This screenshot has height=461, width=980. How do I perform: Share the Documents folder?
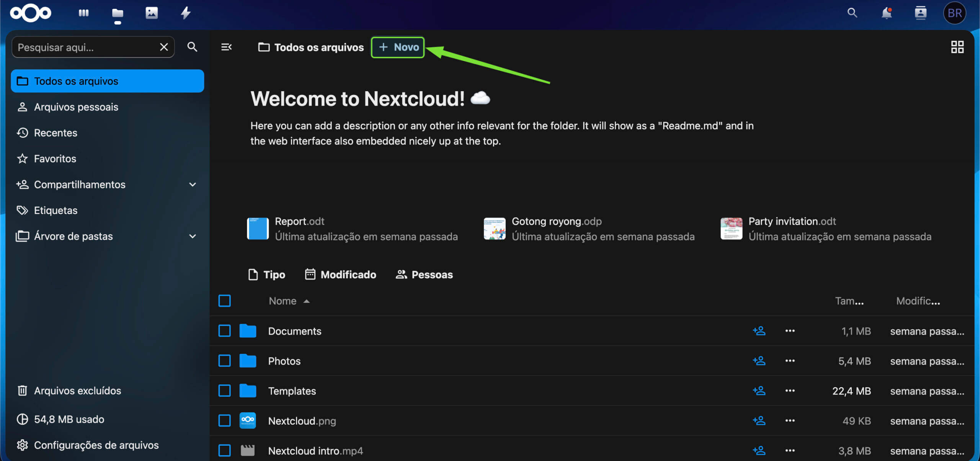tap(759, 331)
